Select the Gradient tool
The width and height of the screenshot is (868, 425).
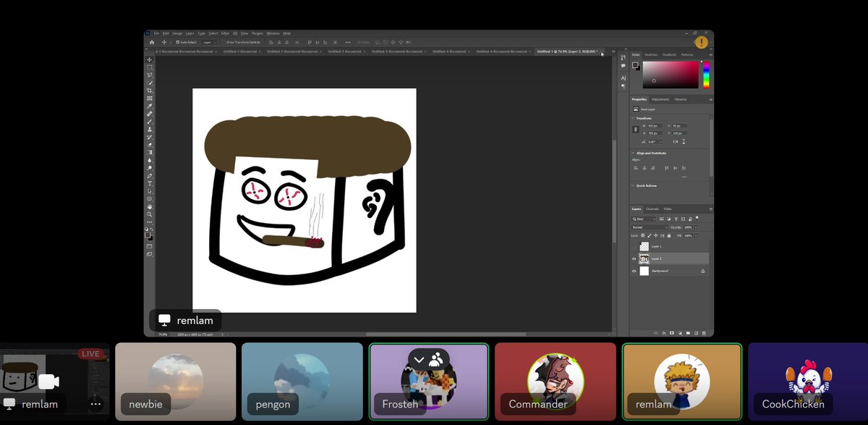coord(150,153)
